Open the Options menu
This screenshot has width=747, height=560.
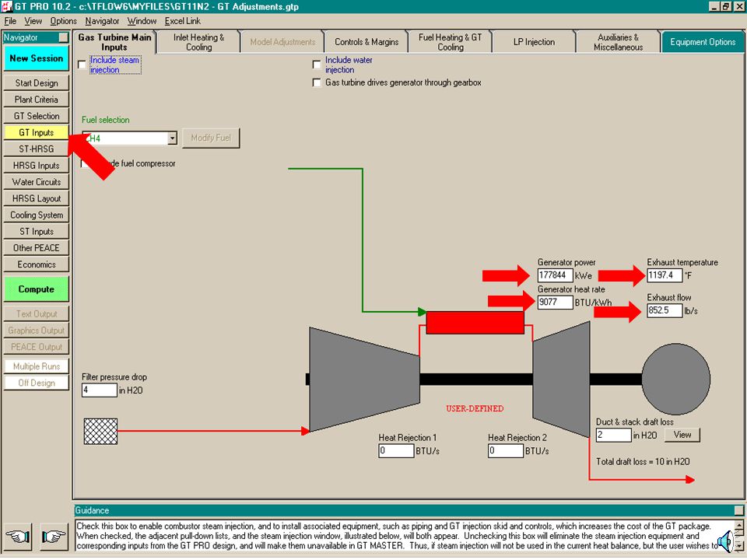(63, 21)
